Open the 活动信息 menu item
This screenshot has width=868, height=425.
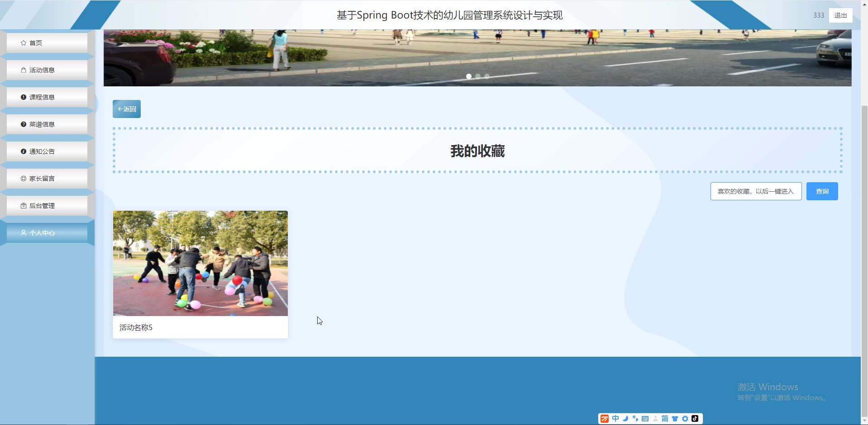[x=47, y=70]
